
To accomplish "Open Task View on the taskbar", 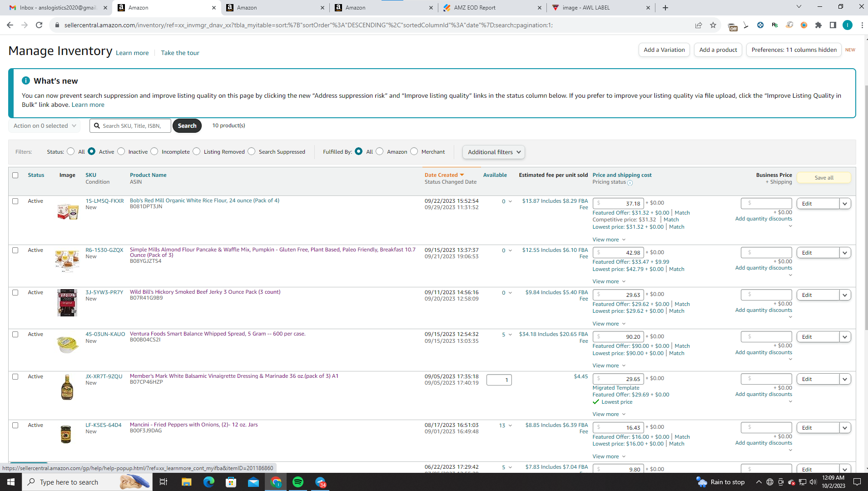I will (x=164, y=482).
